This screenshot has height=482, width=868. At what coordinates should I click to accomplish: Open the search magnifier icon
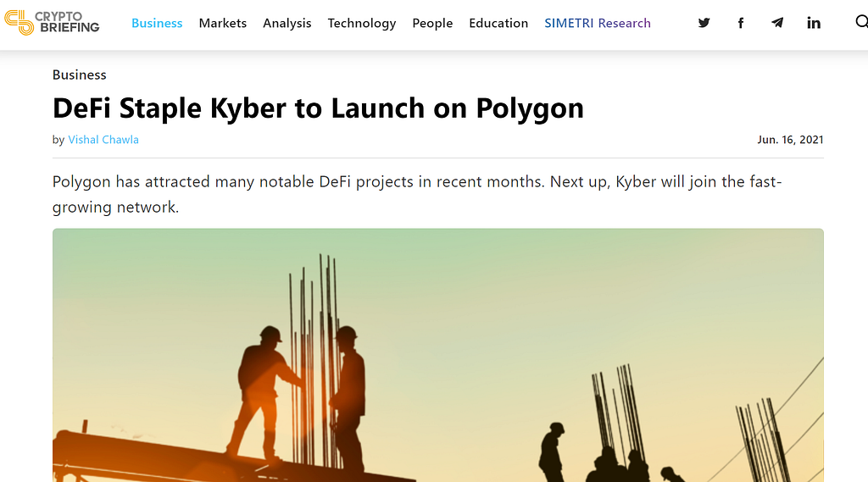coord(861,22)
